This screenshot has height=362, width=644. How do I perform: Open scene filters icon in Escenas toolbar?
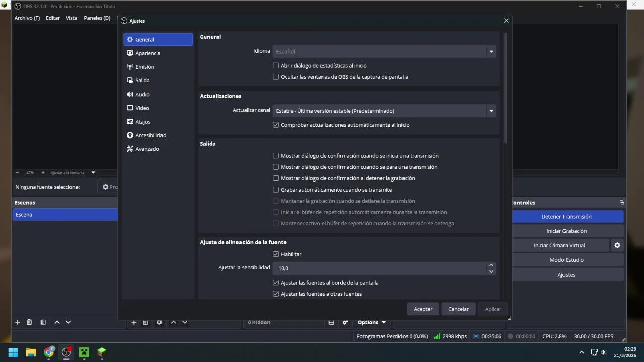coord(43,322)
